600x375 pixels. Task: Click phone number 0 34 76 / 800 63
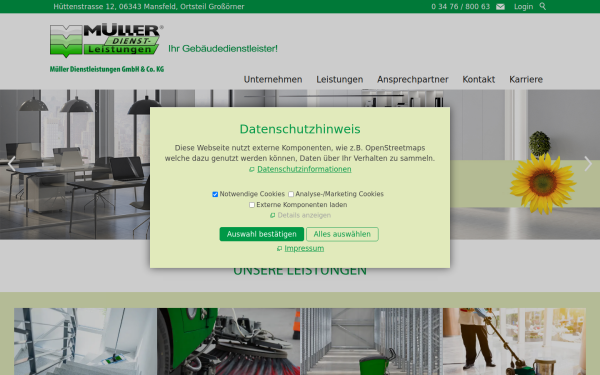[460, 7]
